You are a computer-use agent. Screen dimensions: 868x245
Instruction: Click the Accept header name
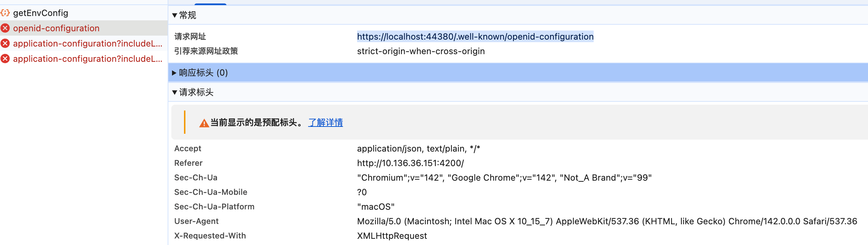(x=188, y=149)
